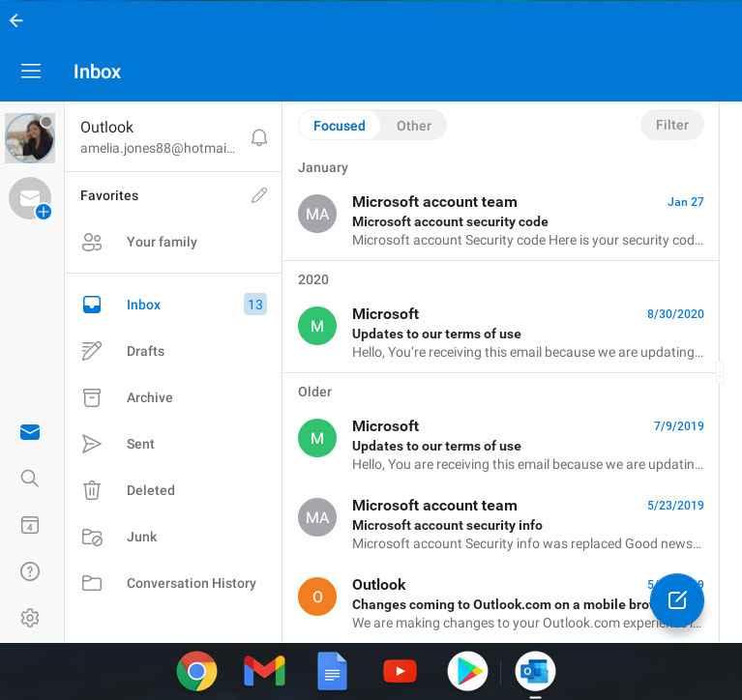742x700 pixels.
Task: Open the search magnifier icon
Action: click(30, 479)
